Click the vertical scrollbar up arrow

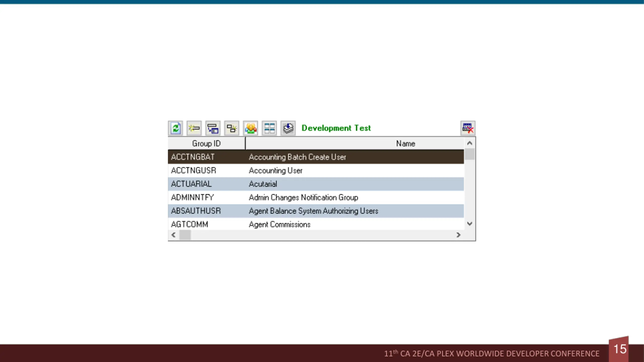point(469,143)
